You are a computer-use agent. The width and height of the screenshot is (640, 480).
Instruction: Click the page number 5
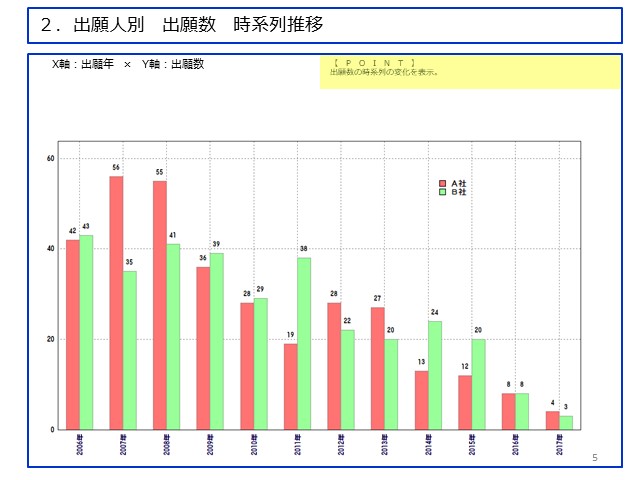point(595,458)
